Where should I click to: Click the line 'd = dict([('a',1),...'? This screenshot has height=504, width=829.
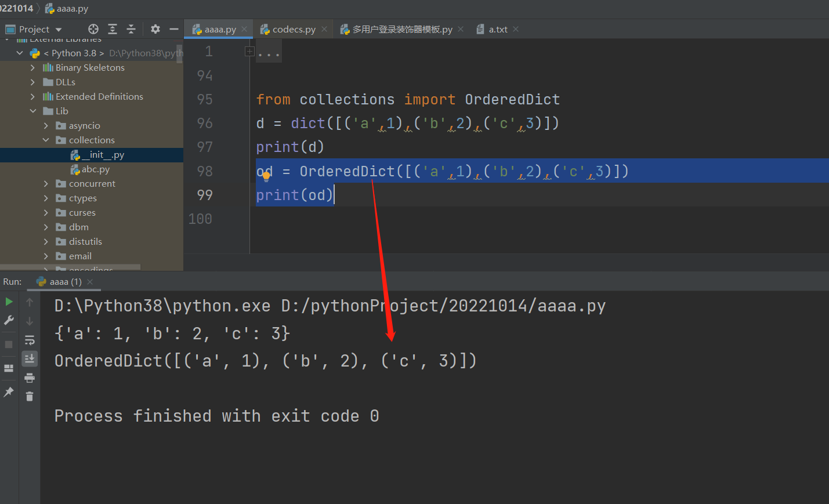[408, 123]
